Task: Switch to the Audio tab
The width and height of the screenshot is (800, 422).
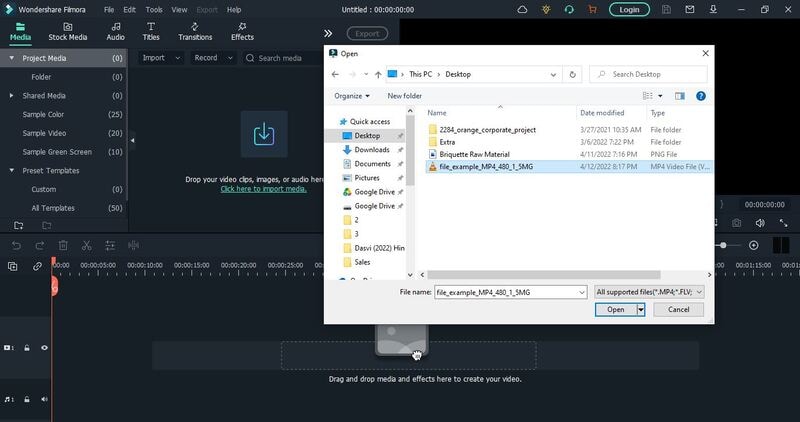Action: (x=115, y=32)
